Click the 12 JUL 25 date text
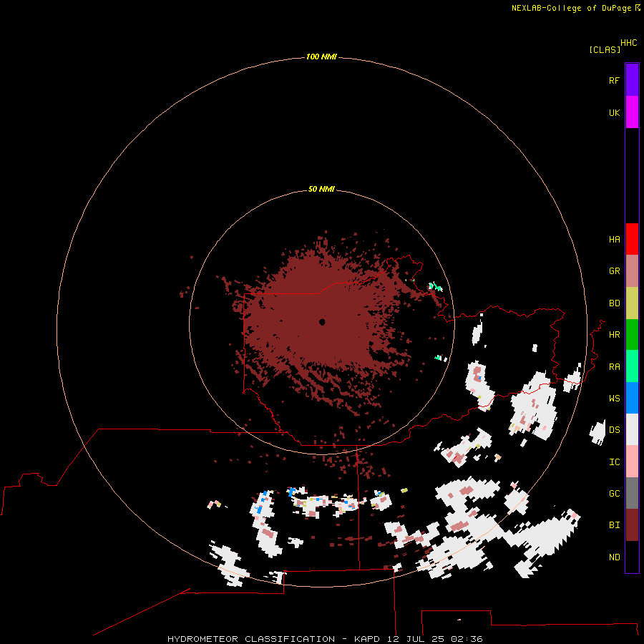 coord(416,639)
